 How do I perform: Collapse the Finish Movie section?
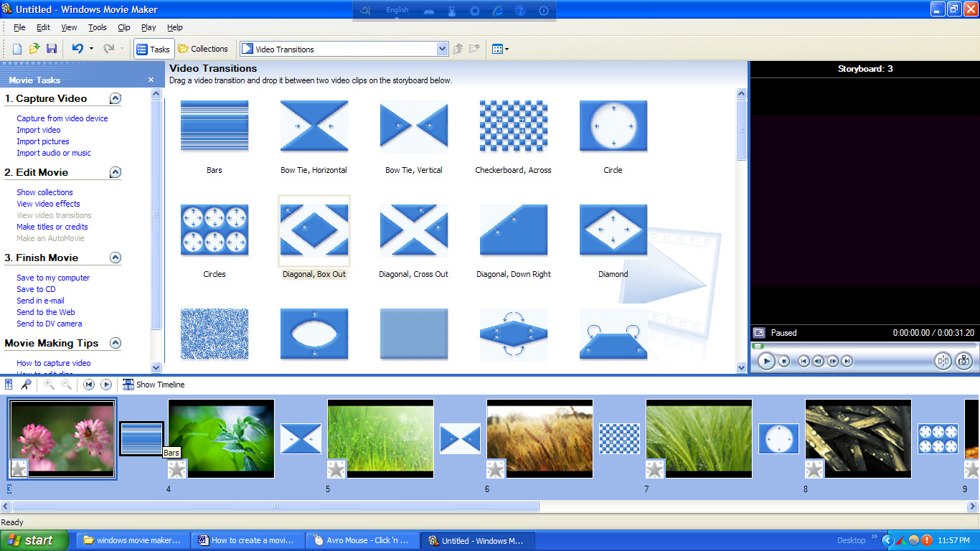pos(116,258)
